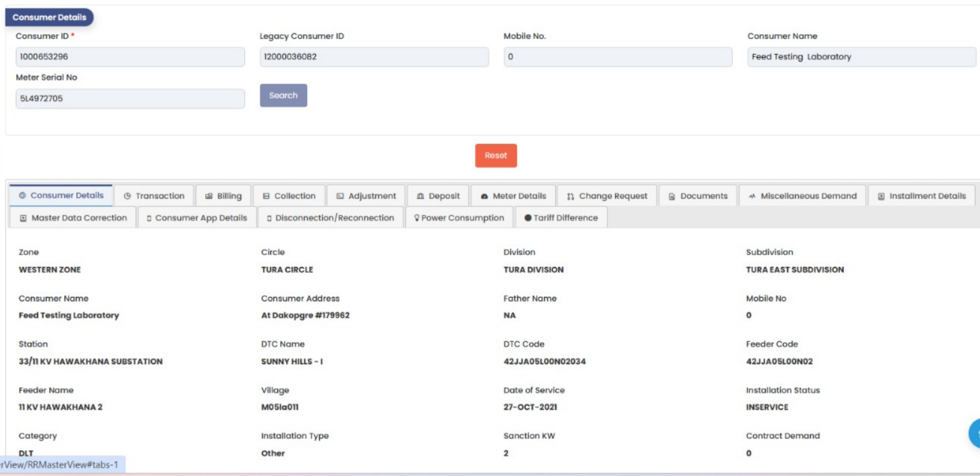Open the Billing tab
Viewport: 980px width, 476px height.
(223, 196)
